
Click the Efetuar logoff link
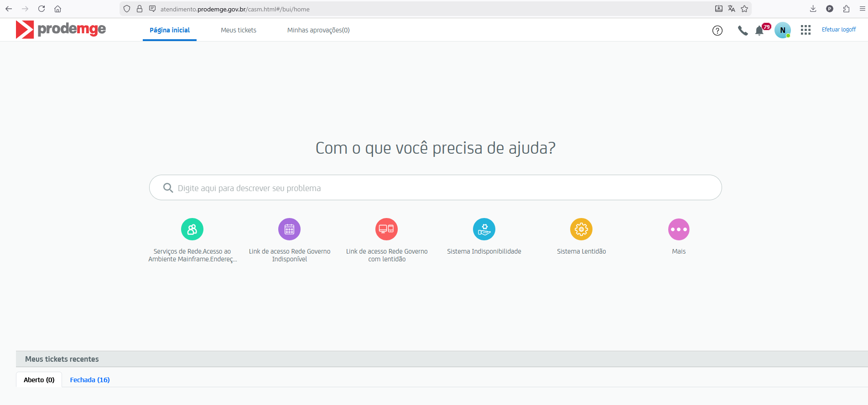click(839, 30)
